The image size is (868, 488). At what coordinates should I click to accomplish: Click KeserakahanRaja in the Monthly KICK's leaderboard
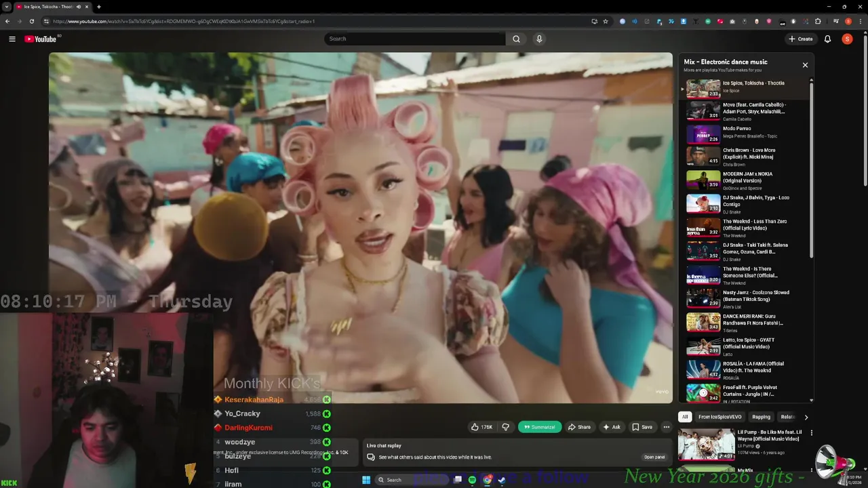254,400
